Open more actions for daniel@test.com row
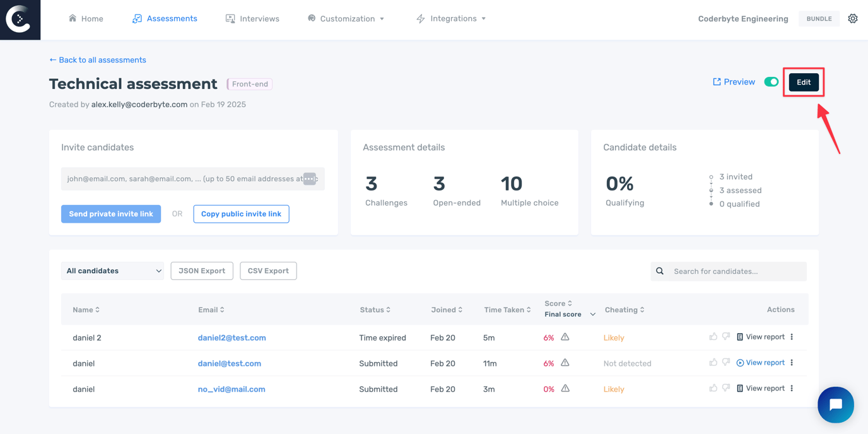Screen dimensions: 868x434 click(792, 363)
